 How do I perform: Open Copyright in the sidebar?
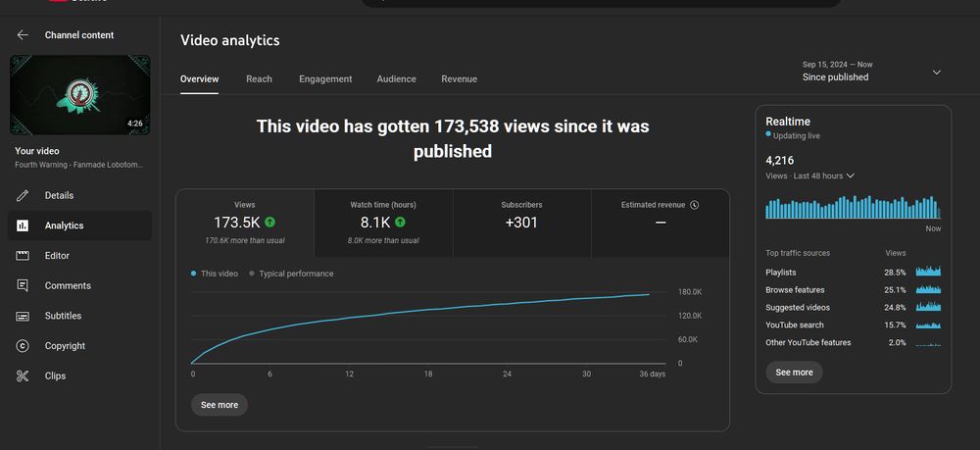click(80, 346)
